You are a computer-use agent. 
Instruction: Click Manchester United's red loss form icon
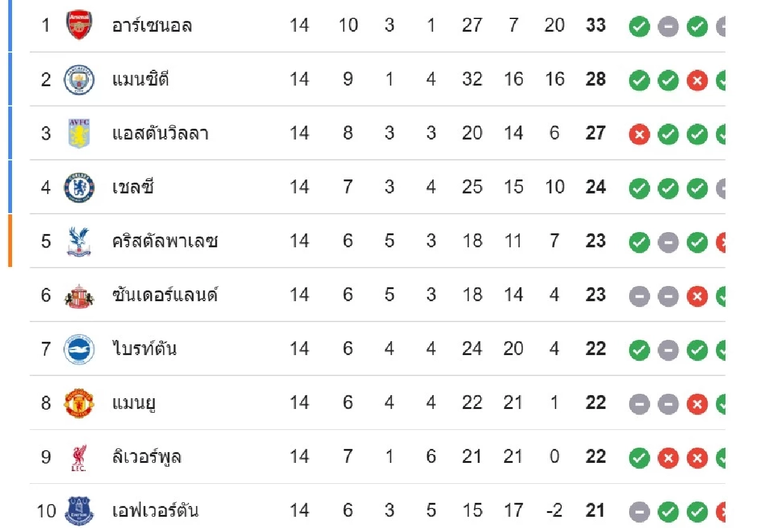coord(697,404)
